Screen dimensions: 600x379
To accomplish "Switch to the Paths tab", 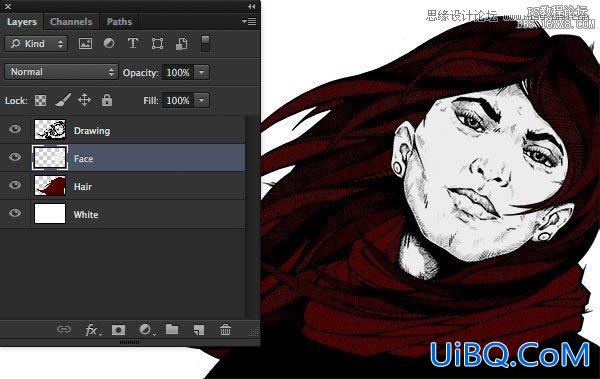I will tap(119, 22).
